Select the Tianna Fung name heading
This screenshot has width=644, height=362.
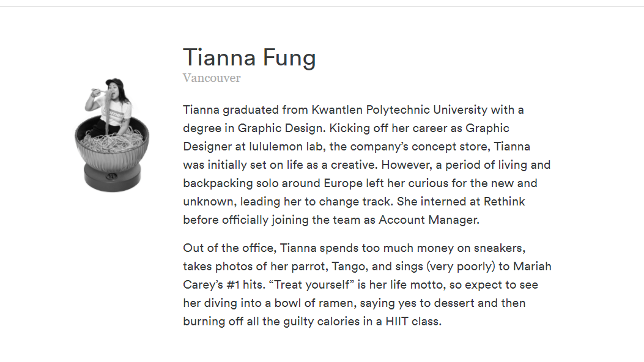click(x=250, y=57)
